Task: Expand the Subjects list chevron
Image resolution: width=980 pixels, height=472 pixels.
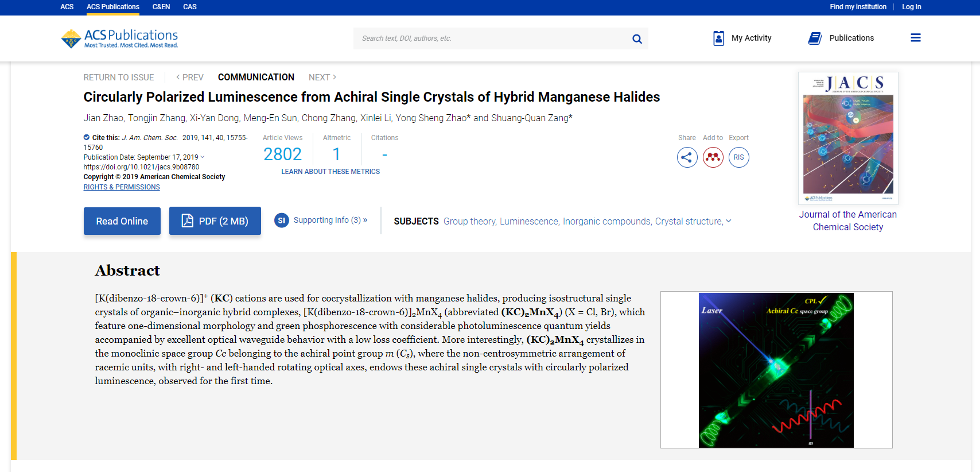Action: coord(729,221)
